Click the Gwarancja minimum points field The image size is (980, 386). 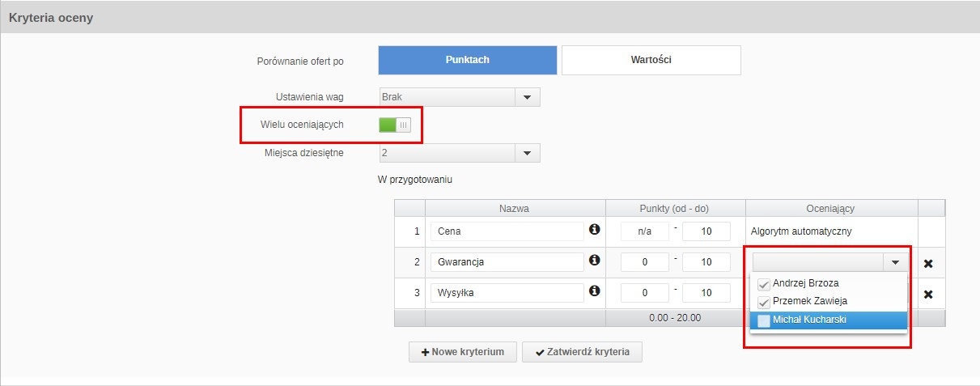click(x=644, y=262)
